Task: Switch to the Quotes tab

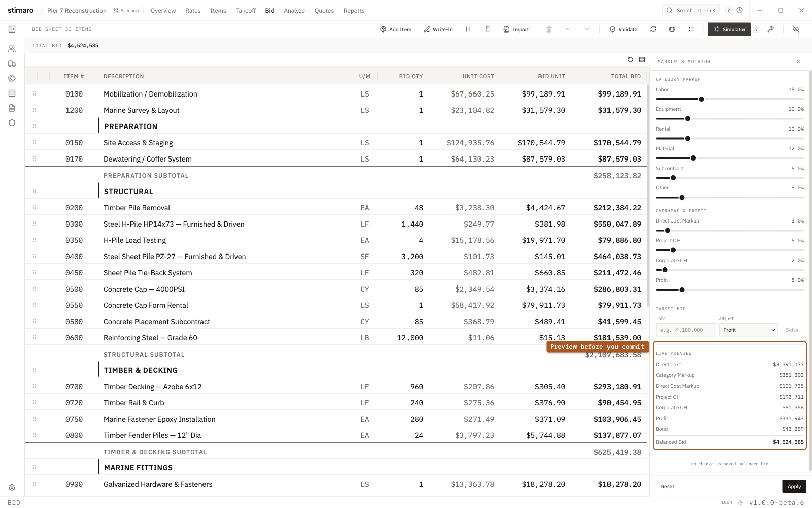Action: (x=324, y=11)
